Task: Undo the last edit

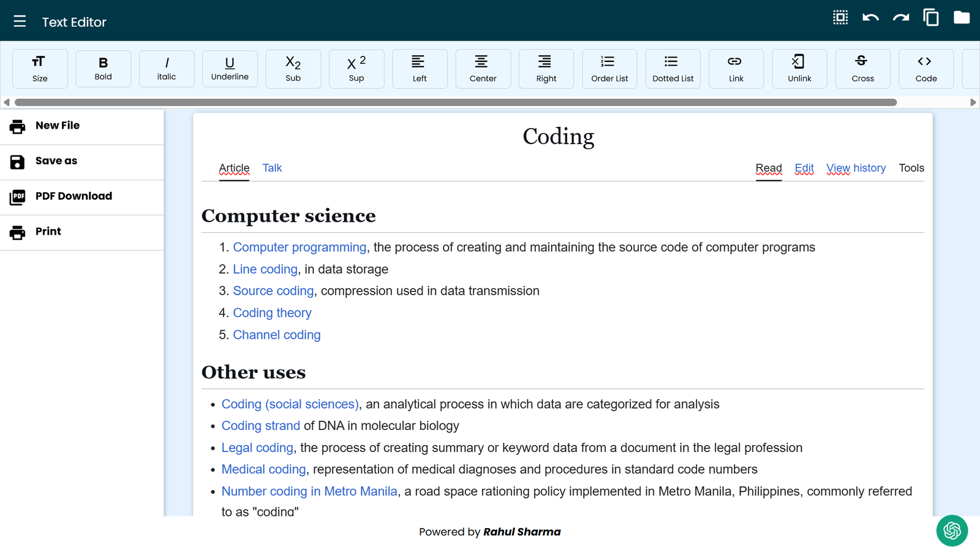Action: click(870, 18)
